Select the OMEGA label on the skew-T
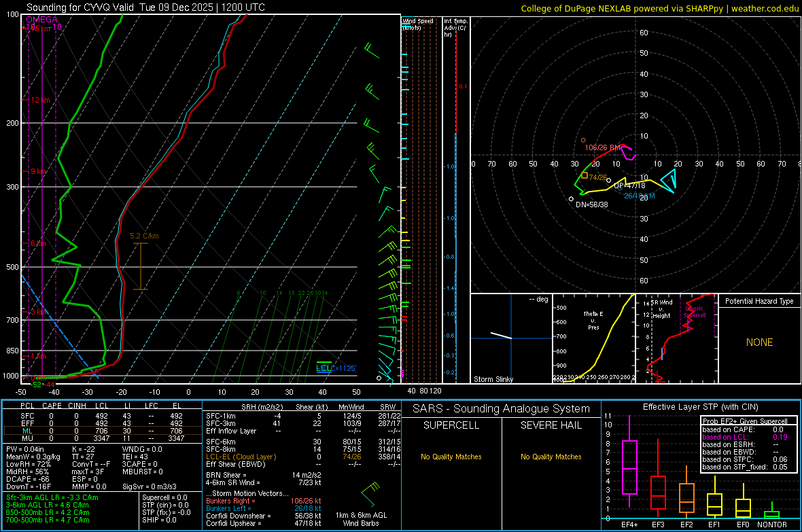This screenshot has height=532, width=802. (x=42, y=20)
